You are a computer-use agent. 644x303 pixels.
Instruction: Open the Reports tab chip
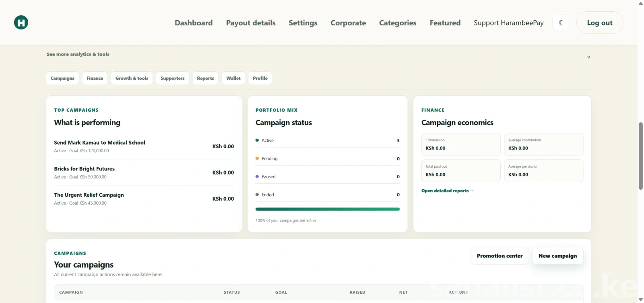point(205,78)
